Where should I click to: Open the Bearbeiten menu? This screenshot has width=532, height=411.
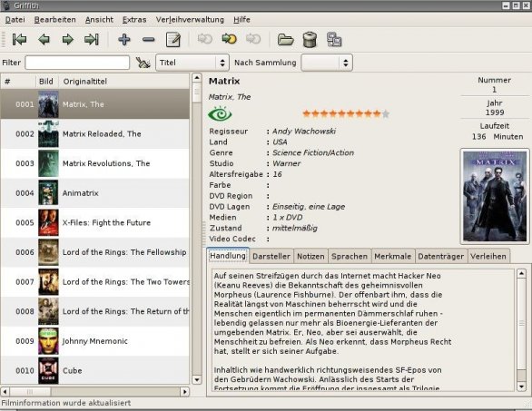click(x=55, y=20)
